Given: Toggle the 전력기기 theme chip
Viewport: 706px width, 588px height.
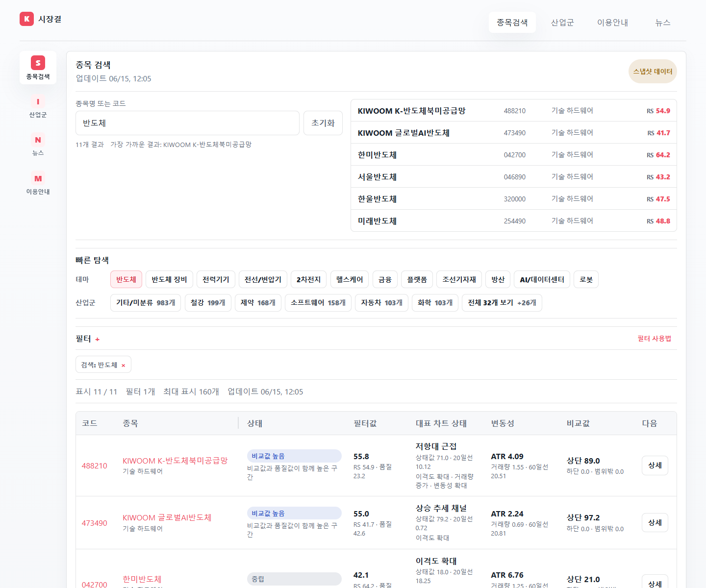Looking at the screenshot, I should [x=216, y=279].
